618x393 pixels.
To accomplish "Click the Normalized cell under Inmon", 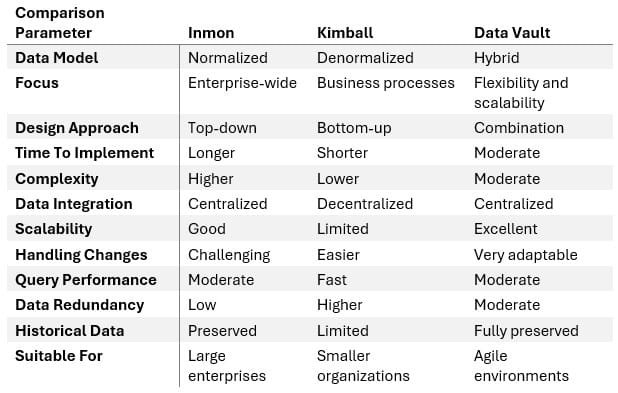I will (x=228, y=58).
